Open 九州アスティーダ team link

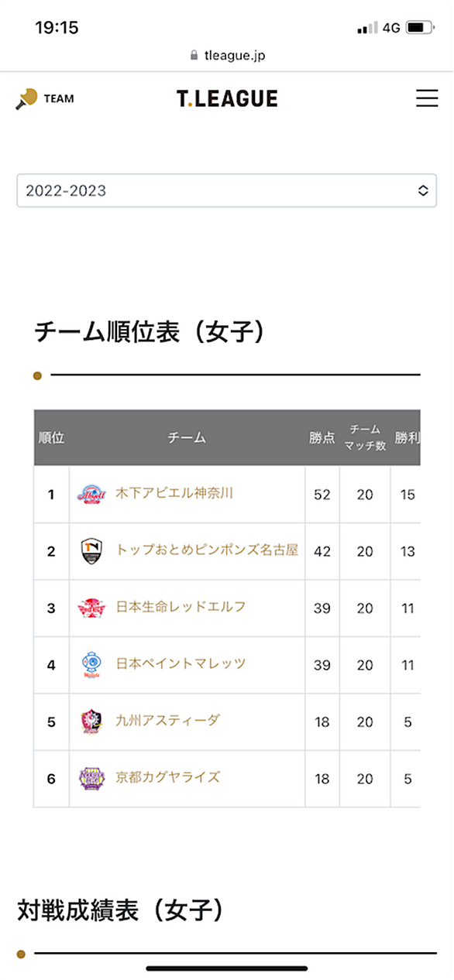[167, 721]
